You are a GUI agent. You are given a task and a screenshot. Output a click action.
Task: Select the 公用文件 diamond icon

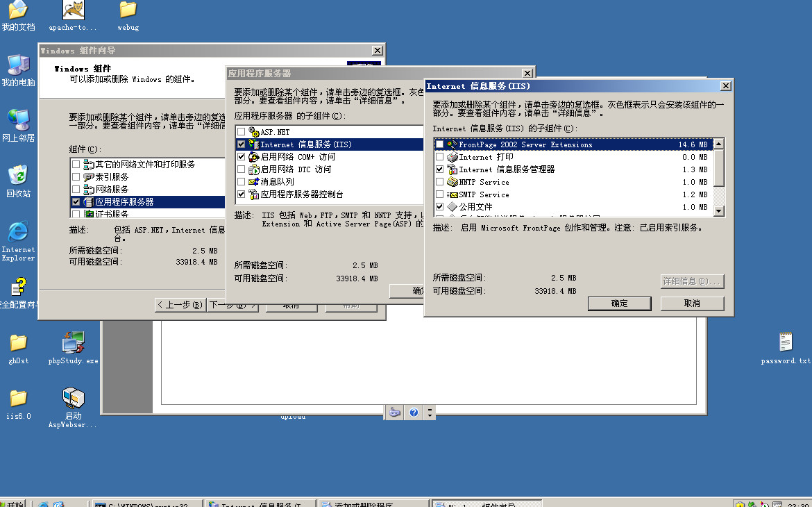tap(452, 207)
